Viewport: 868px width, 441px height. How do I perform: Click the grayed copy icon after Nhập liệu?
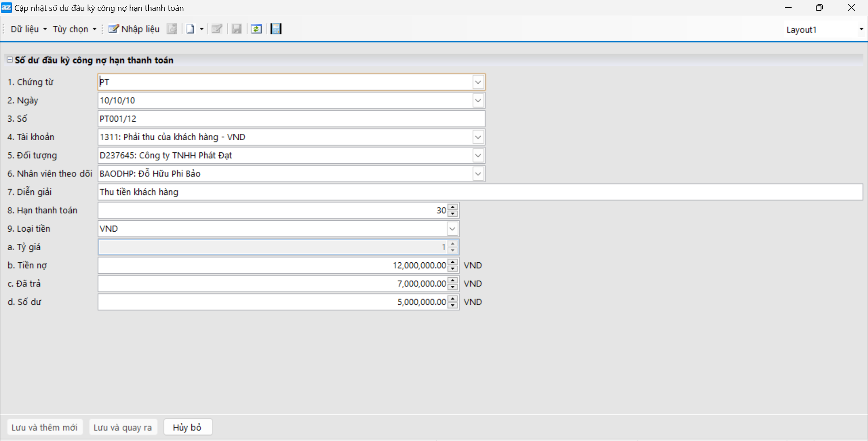pyautogui.click(x=172, y=29)
